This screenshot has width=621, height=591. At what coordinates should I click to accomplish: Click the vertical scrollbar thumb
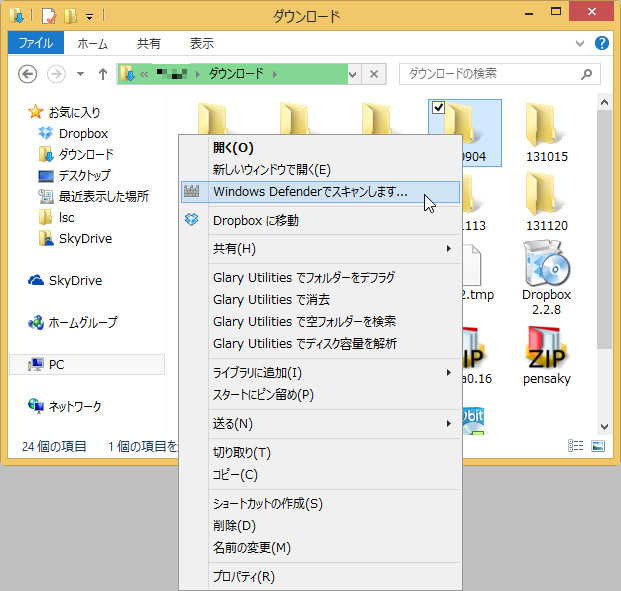coord(604,230)
